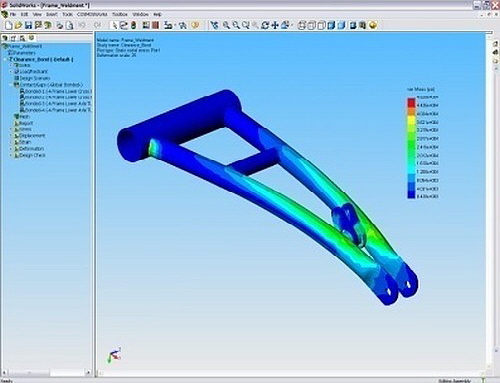This screenshot has height=383, width=500.
Task: Open the Help menu
Action: (157, 14)
